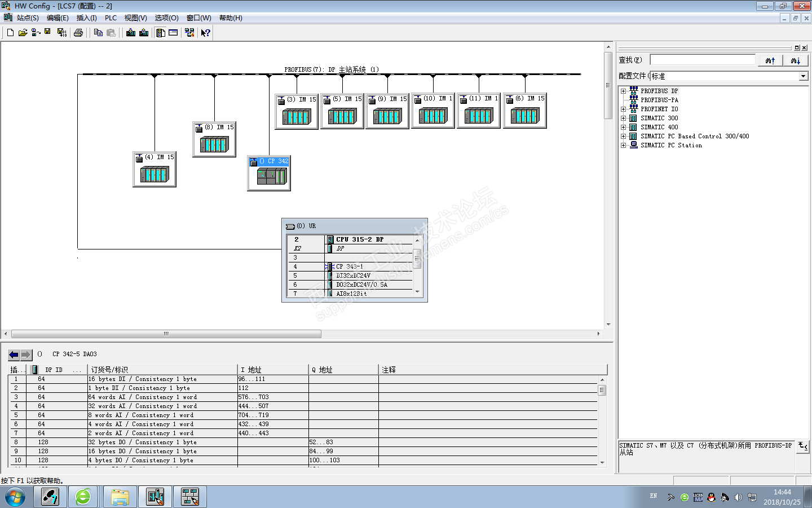The image size is (812, 508).
Task: Select the highlighted CP 342 slave station
Action: 269,173
